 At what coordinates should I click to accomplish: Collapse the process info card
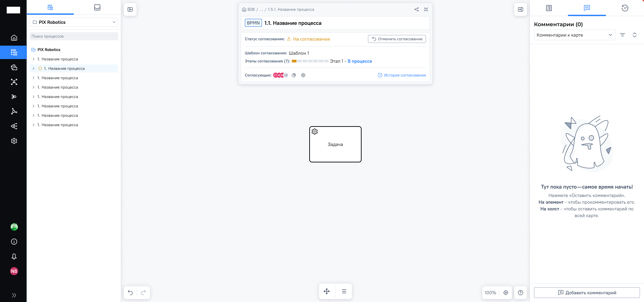pos(426,9)
